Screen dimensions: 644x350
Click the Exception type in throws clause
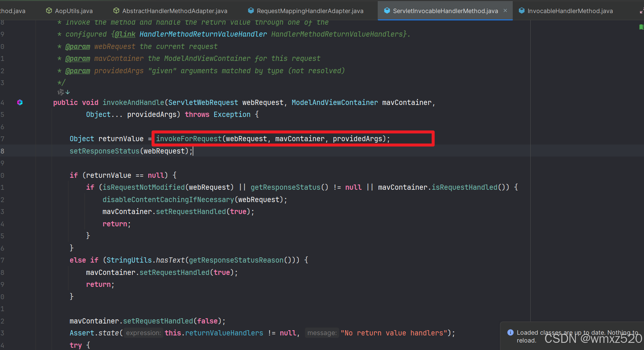point(232,114)
